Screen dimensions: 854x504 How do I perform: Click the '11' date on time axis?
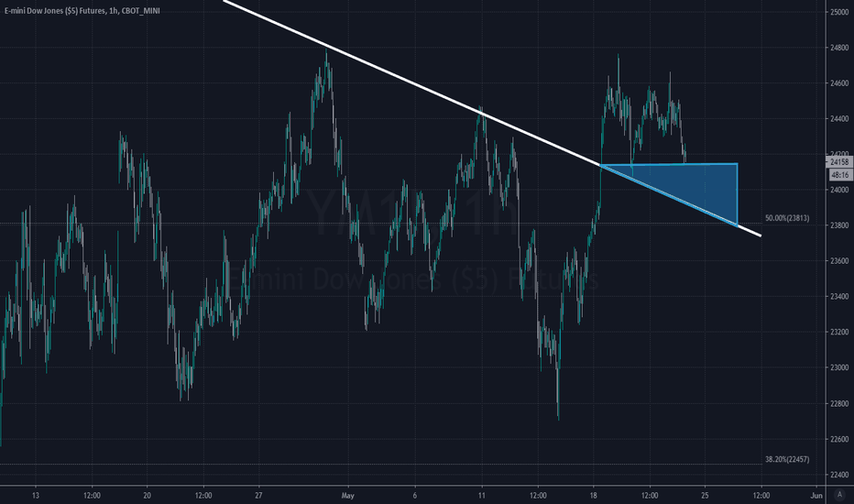pos(481,495)
